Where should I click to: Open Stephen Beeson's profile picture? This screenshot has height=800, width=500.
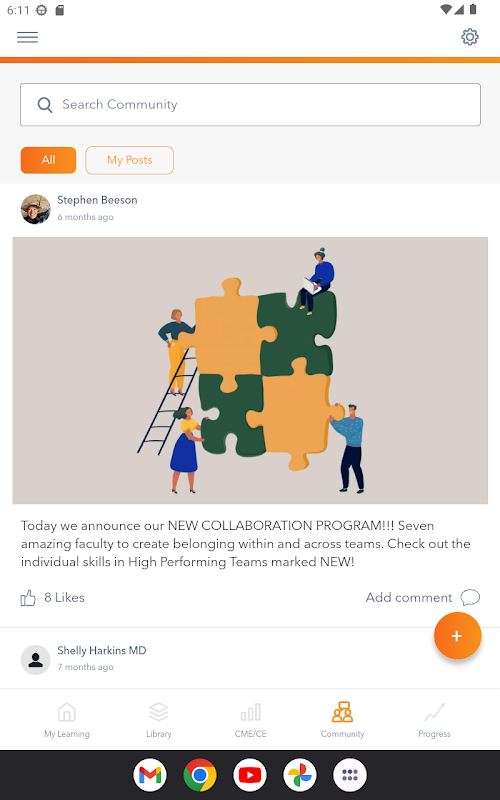point(35,209)
